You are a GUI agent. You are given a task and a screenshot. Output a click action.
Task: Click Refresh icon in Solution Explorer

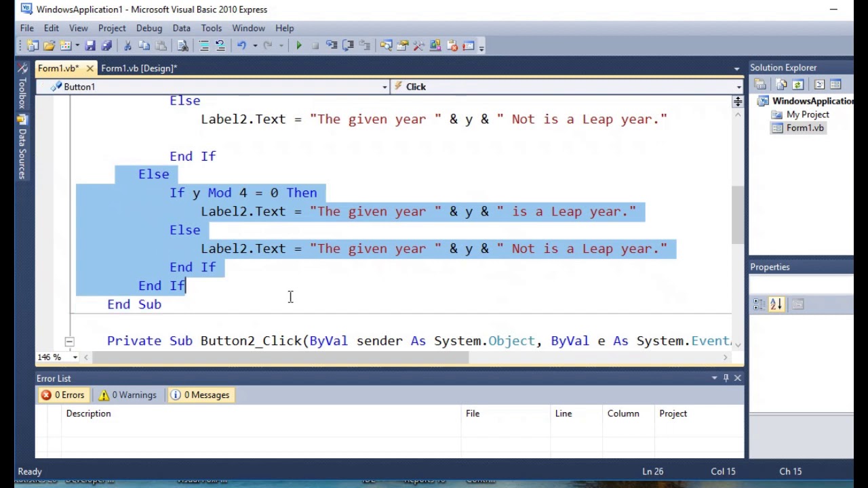(x=797, y=85)
